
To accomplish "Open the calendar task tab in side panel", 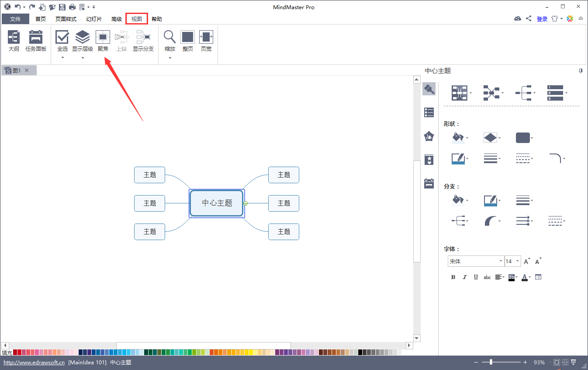I will [x=429, y=183].
